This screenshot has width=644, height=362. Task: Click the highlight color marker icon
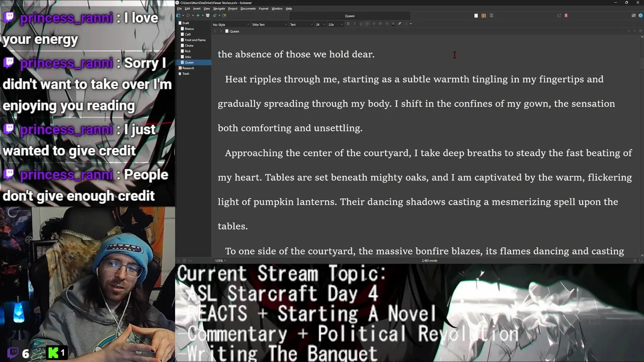click(x=399, y=24)
